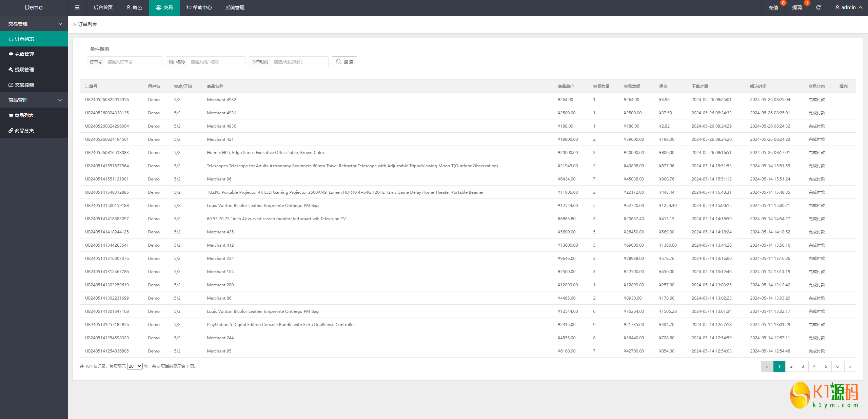This screenshot has height=419, width=868.
Task: Select order UB2405260825014956
Action: [x=107, y=100]
